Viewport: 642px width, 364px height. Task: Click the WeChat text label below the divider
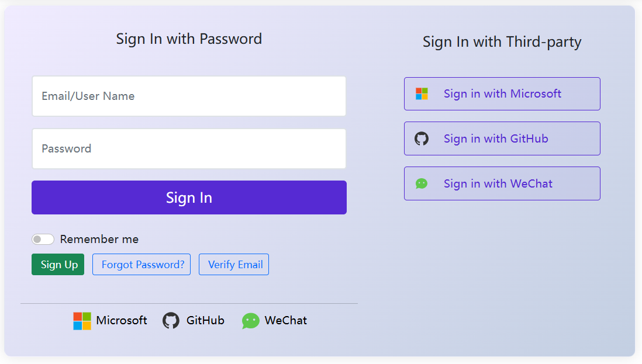(x=286, y=321)
